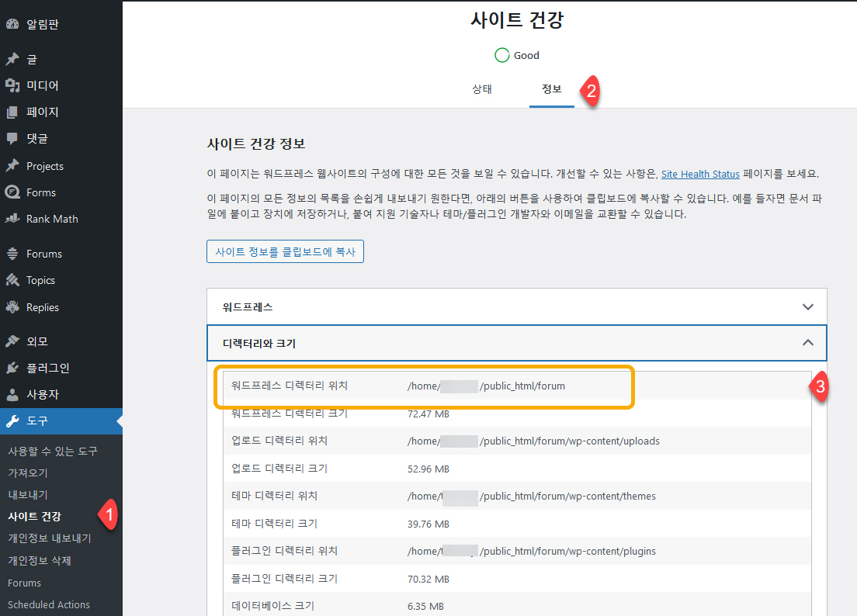Click the 업로드 디렉터리 위치 label
The width and height of the screenshot is (857, 616).
point(279,441)
